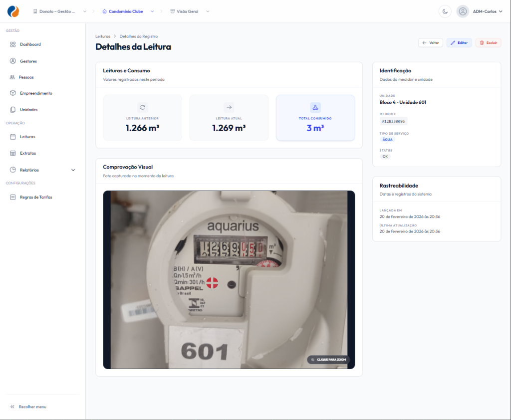Click the Pessoas people icon

tap(12, 77)
